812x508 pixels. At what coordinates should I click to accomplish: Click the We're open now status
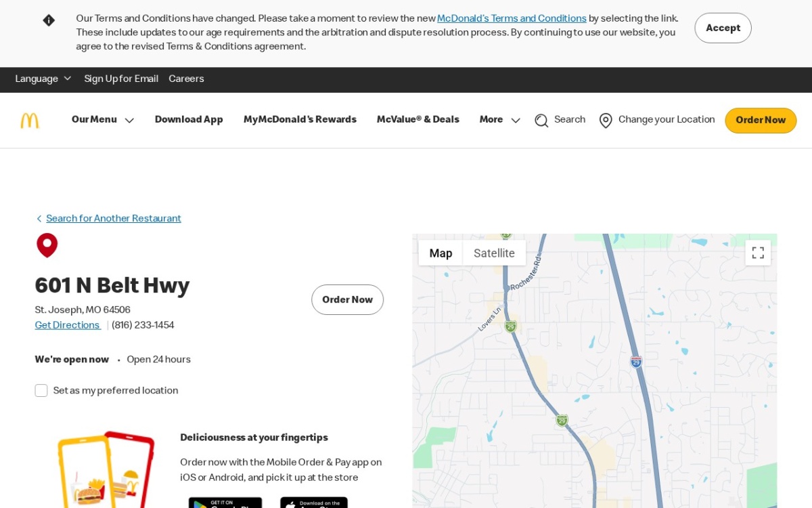tap(72, 360)
